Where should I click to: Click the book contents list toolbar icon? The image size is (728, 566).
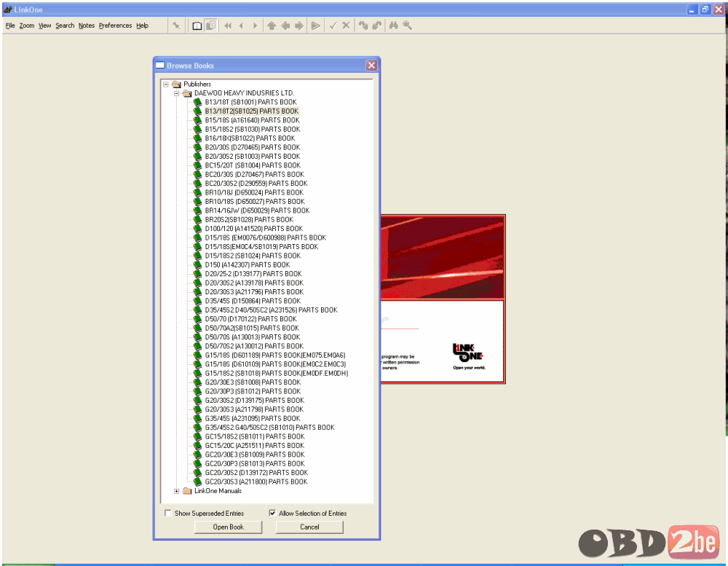pos(210,25)
